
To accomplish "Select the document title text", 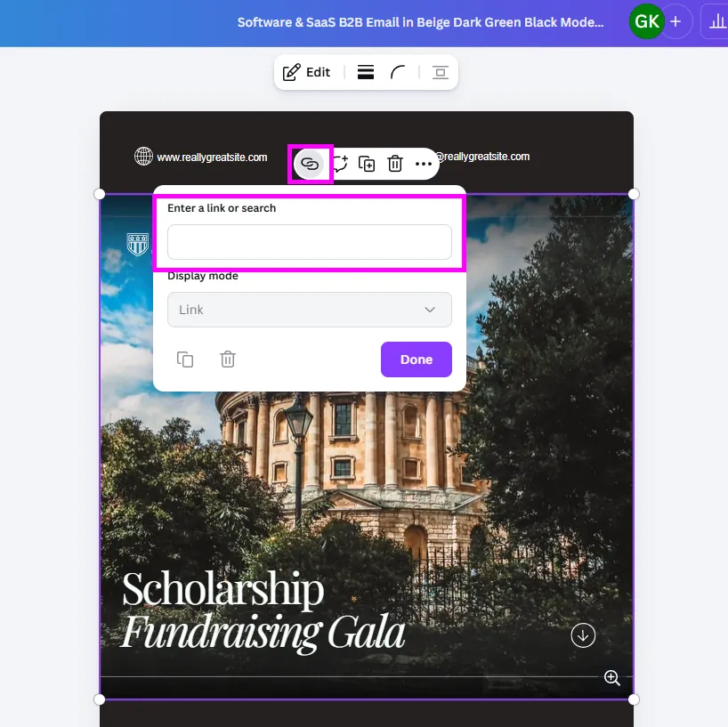I will 421,22.
